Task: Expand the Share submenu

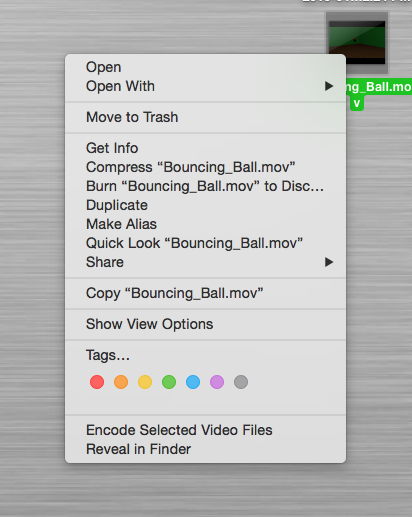Action: tap(205, 262)
